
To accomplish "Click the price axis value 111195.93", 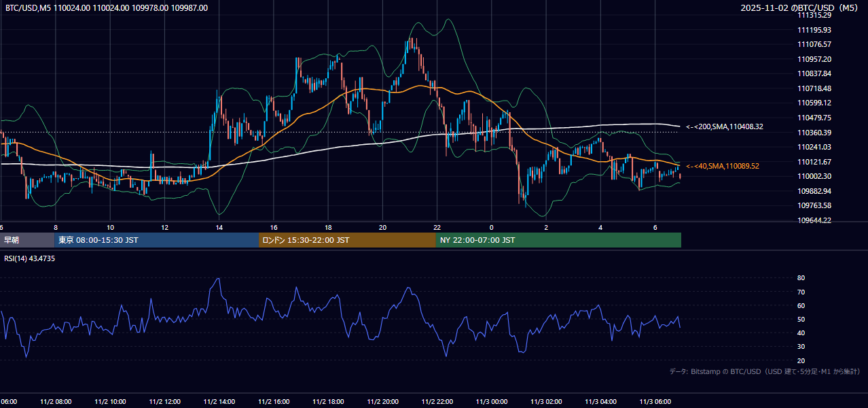I will click(x=814, y=30).
